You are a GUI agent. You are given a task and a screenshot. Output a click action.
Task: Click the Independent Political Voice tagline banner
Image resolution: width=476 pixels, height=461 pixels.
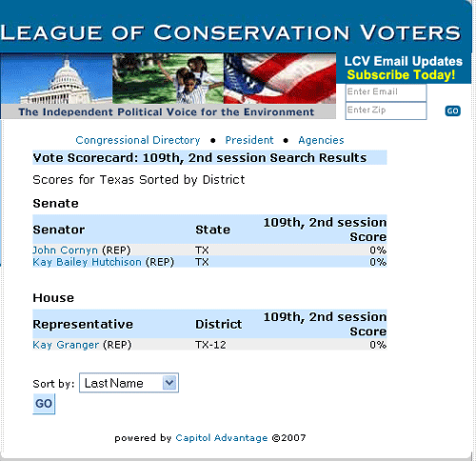167,111
